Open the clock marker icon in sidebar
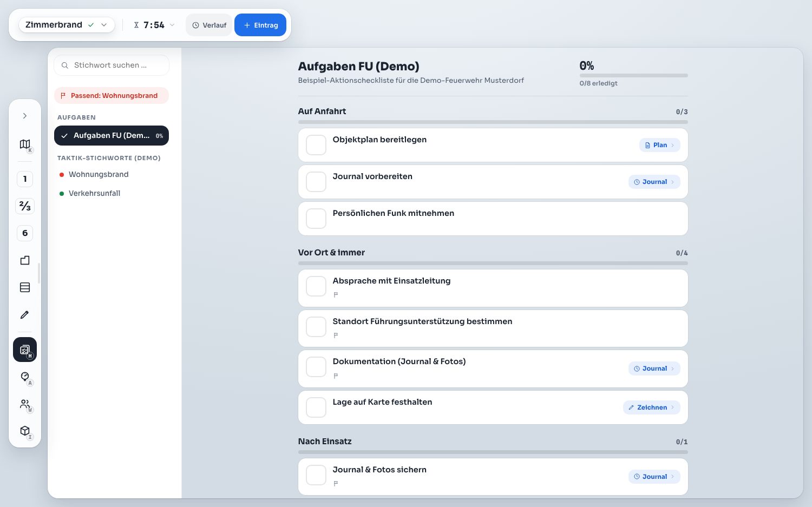The height and width of the screenshot is (507, 812). coord(25,377)
